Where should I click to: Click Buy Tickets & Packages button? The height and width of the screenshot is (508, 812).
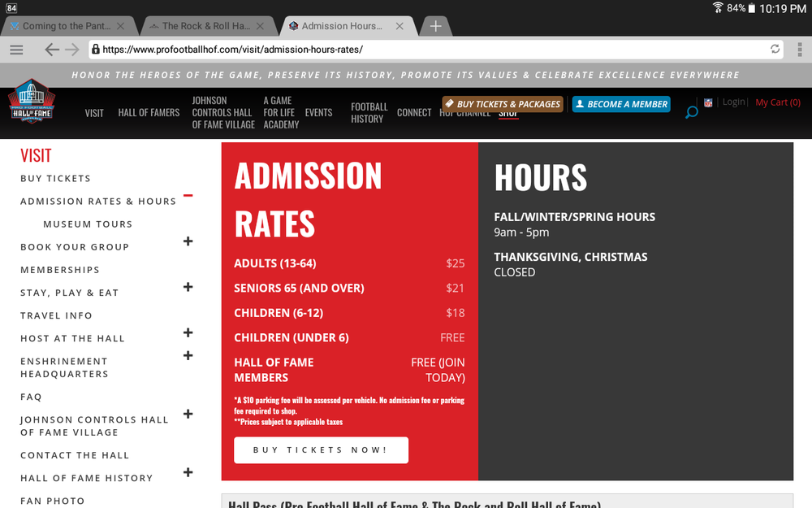(x=503, y=104)
